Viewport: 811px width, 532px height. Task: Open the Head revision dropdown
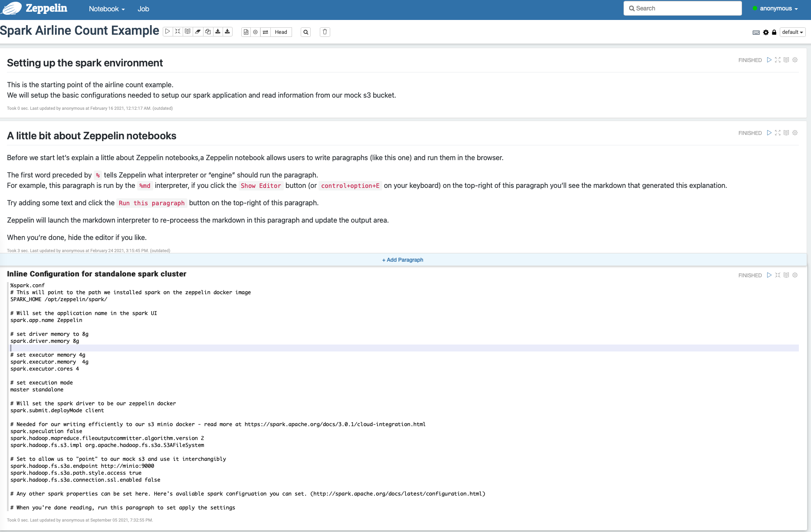[x=281, y=32]
